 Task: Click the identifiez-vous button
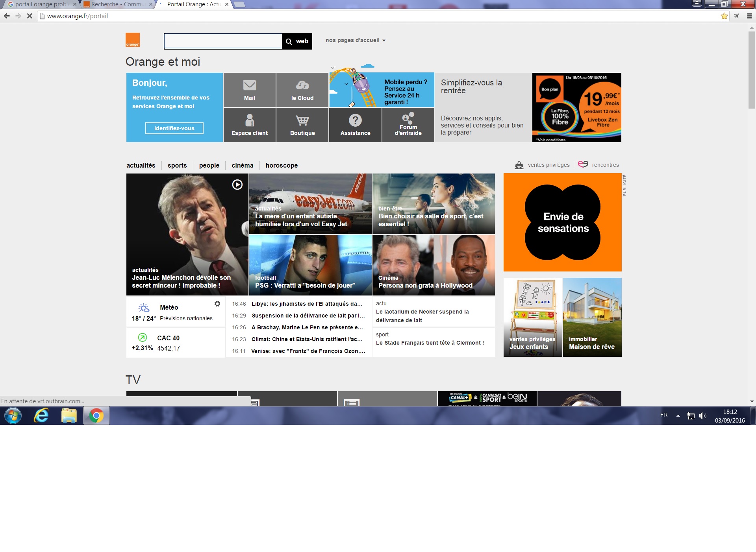tap(174, 128)
